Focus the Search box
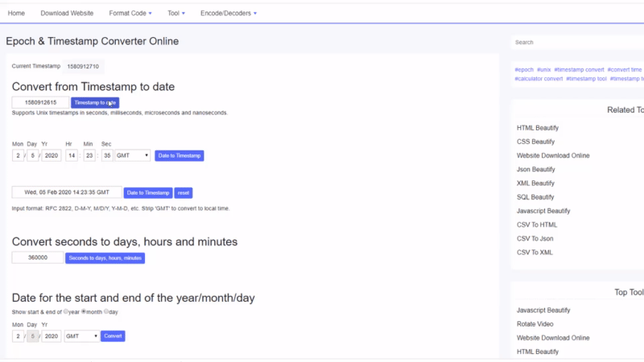This screenshot has height=362, width=644. [576, 42]
